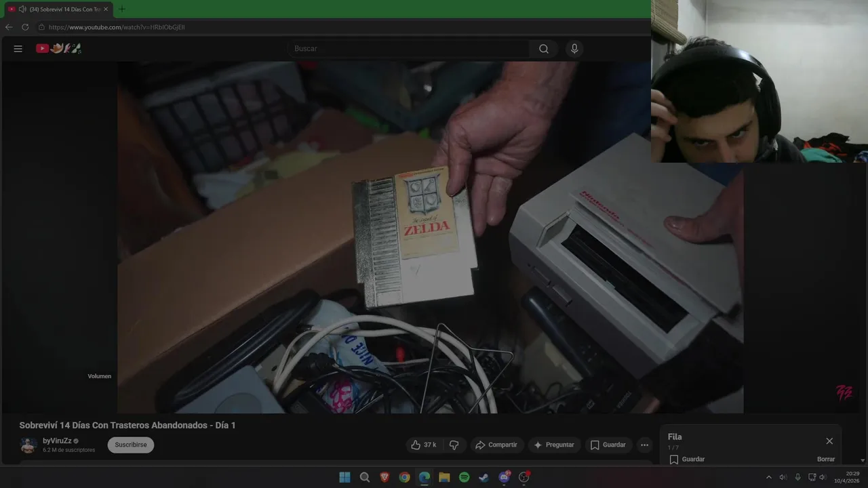Image resolution: width=868 pixels, height=488 pixels.
Task: Open Discord from the taskbar
Action: point(504,477)
